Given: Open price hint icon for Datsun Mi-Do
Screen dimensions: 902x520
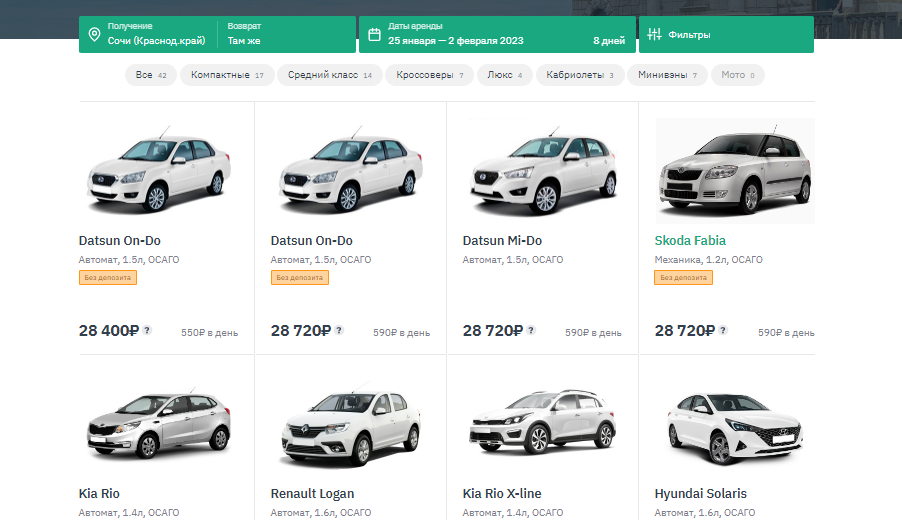Looking at the screenshot, I should click(x=531, y=330).
